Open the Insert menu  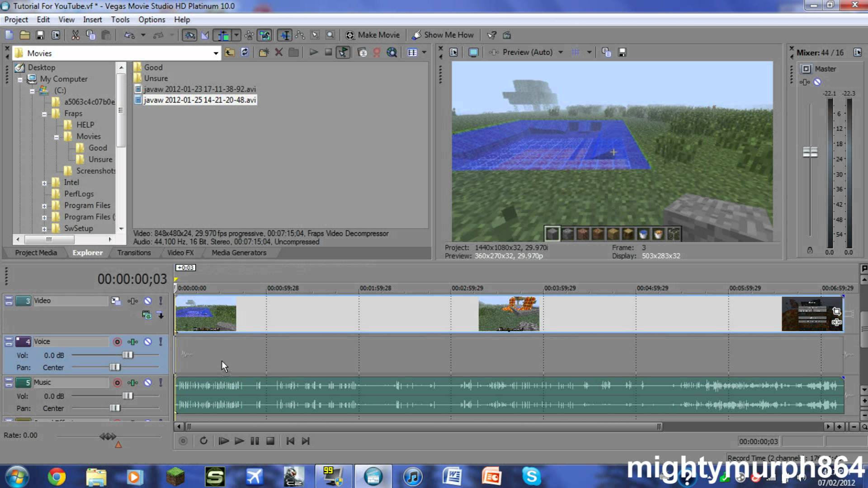click(x=92, y=19)
